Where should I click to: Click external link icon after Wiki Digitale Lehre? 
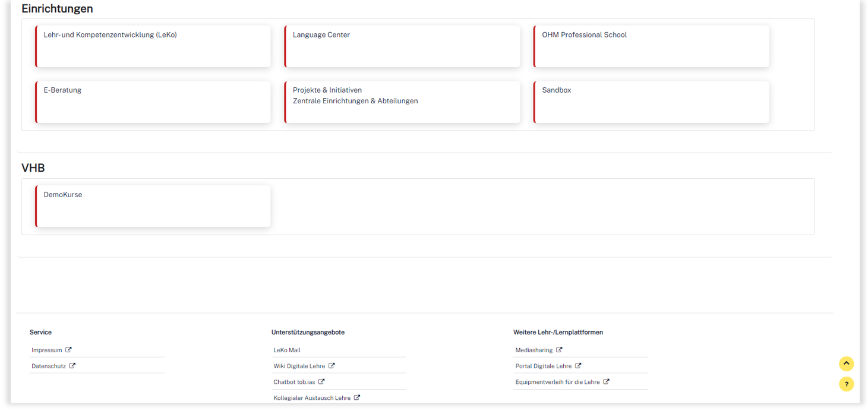pos(332,366)
